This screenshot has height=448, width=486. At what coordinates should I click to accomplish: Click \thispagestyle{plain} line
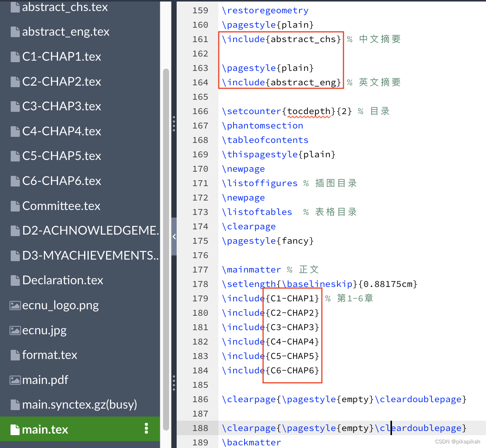coord(279,155)
